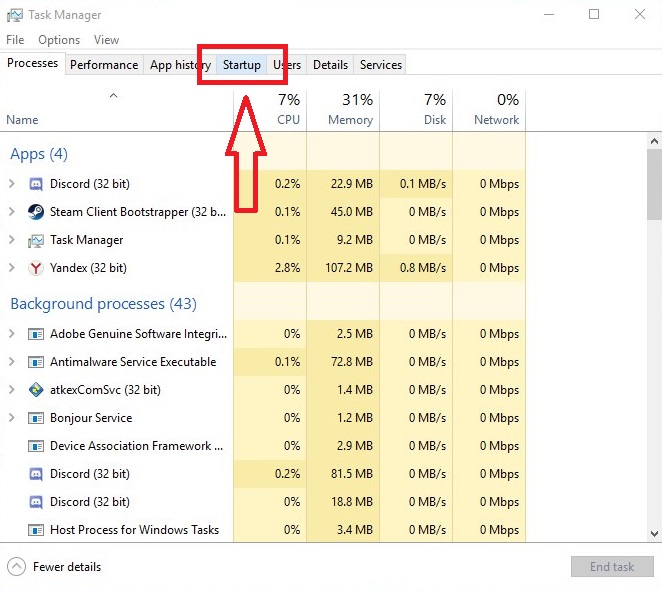Click the Fewer details circle arrow icon
Viewport: 662px width, 591px height.
(16, 567)
